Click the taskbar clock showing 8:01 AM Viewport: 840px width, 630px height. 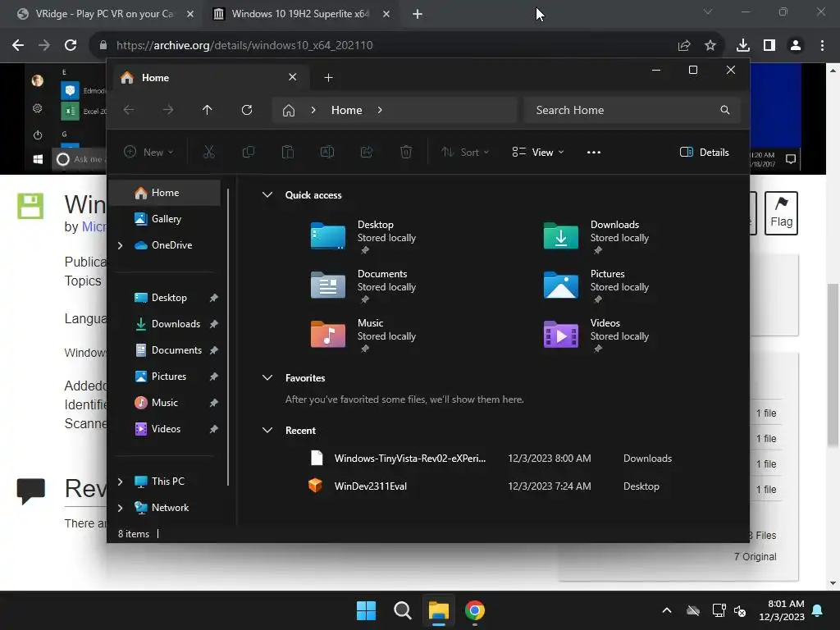tap(782, 610)
